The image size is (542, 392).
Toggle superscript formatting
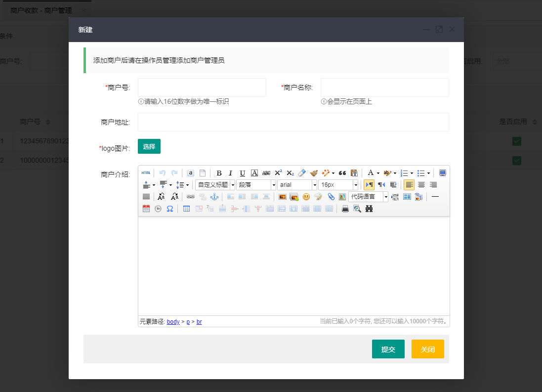(x=279, y=173)
